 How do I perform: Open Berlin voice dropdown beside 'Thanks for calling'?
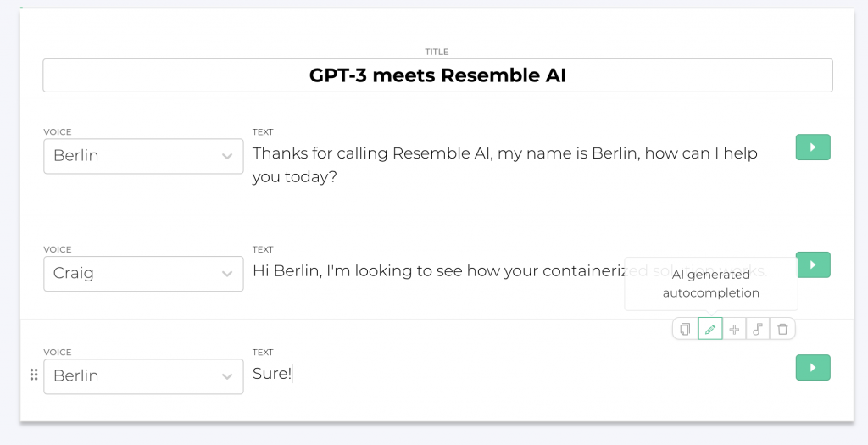click(143, 156)
